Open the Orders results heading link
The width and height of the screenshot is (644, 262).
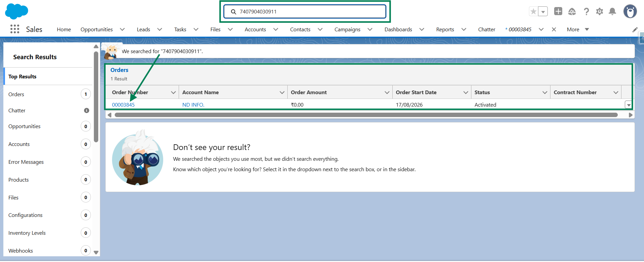(119, 70)
